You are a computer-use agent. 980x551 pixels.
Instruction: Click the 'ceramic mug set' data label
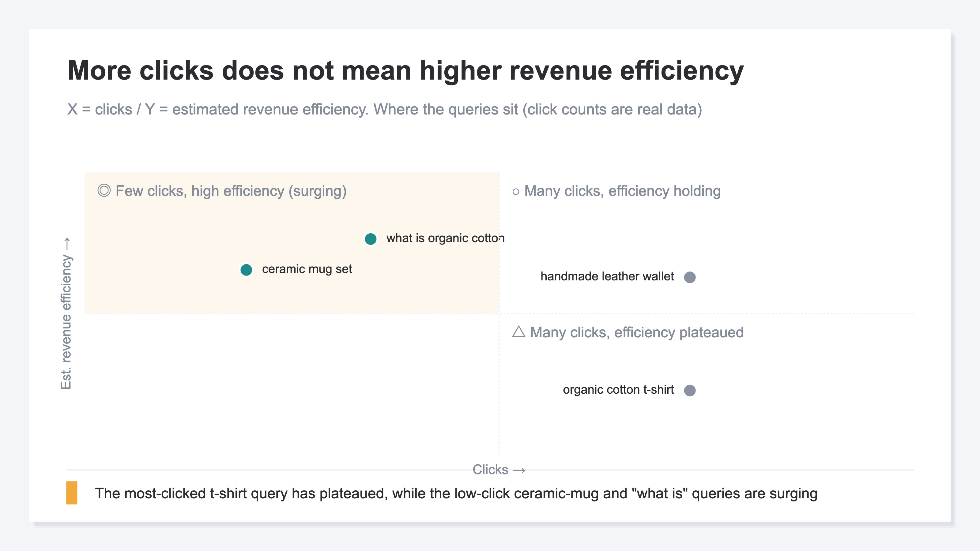pyautogui.click(x=307, y=269)
